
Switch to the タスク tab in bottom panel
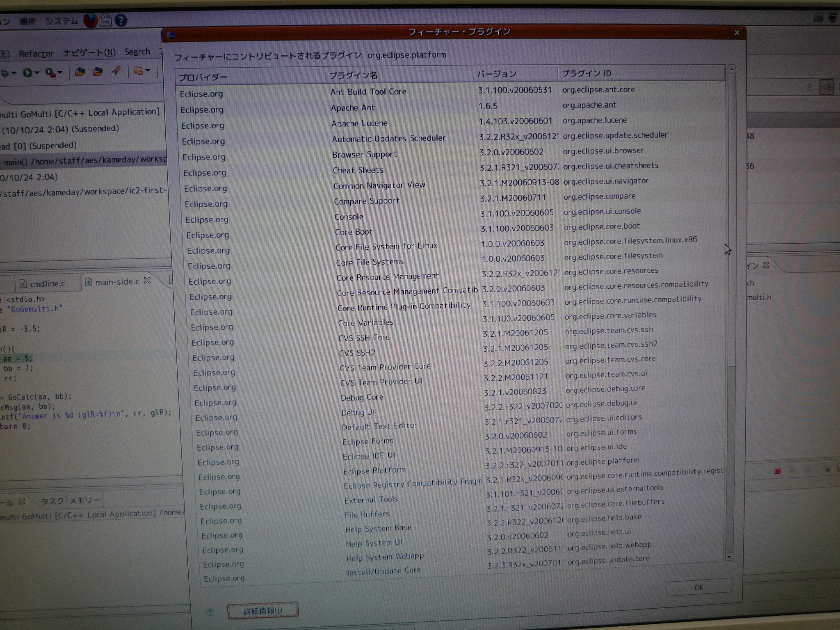click(52, 501)
